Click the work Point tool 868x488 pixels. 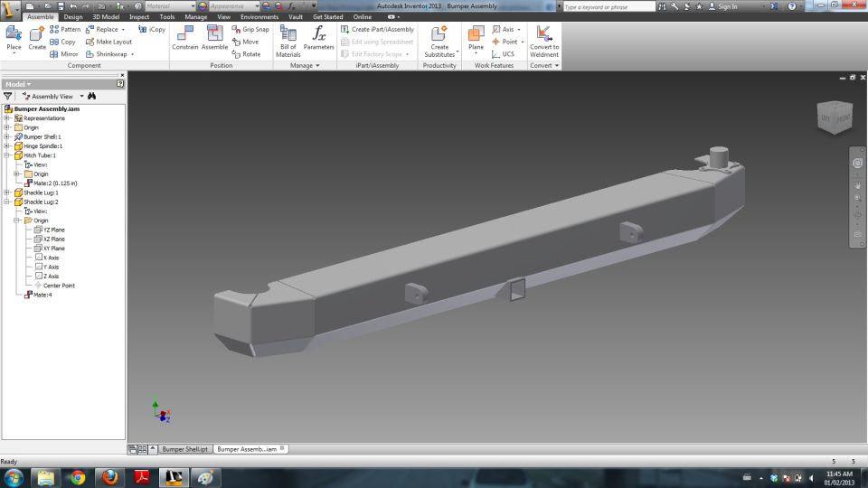[x=507, y=42]
